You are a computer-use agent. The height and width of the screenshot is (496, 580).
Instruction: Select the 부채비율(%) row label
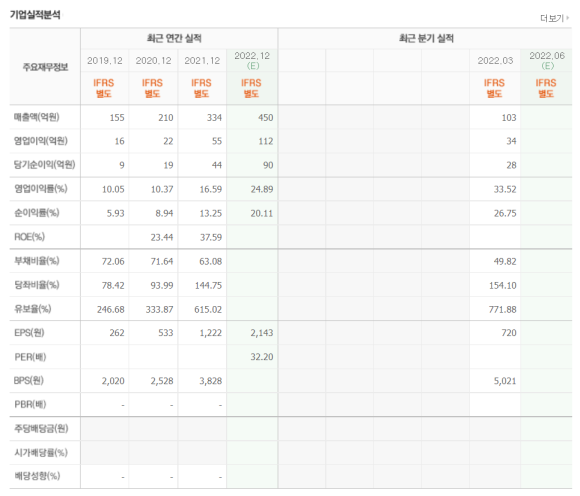tap(37, 261)
